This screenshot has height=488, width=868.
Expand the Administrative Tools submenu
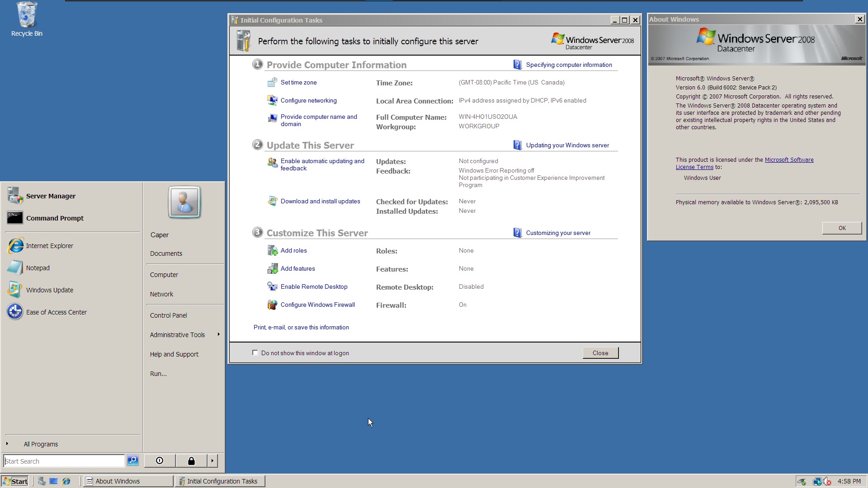177,334
